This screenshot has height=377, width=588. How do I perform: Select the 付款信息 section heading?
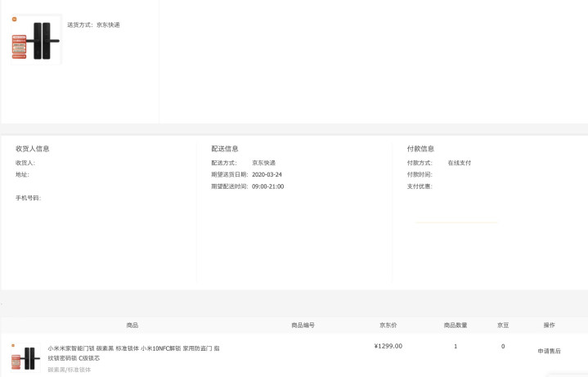click(x=420, y=149)
